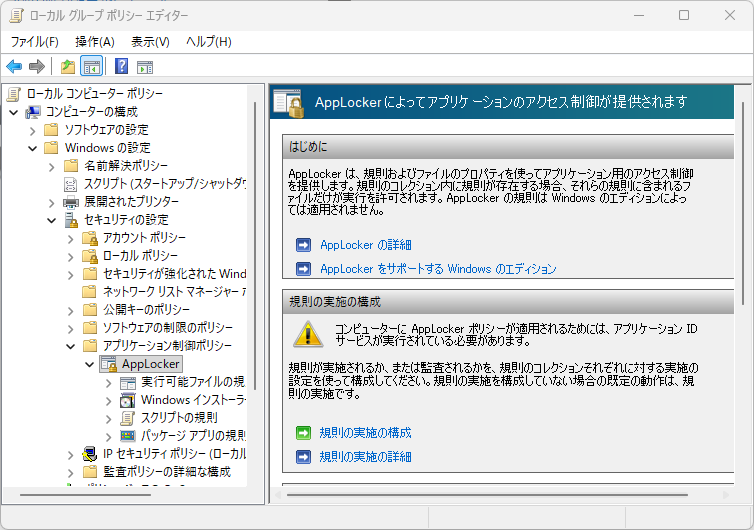Toggle the Show/Hide action pane icon
The height and width of the screenshot is (530, 754).
[145, 67]
